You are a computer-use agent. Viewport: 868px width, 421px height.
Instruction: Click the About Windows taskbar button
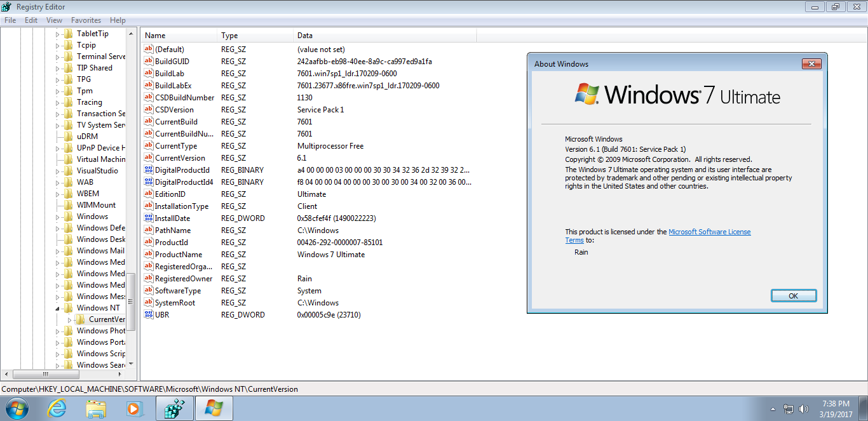(x=214, y=408)
